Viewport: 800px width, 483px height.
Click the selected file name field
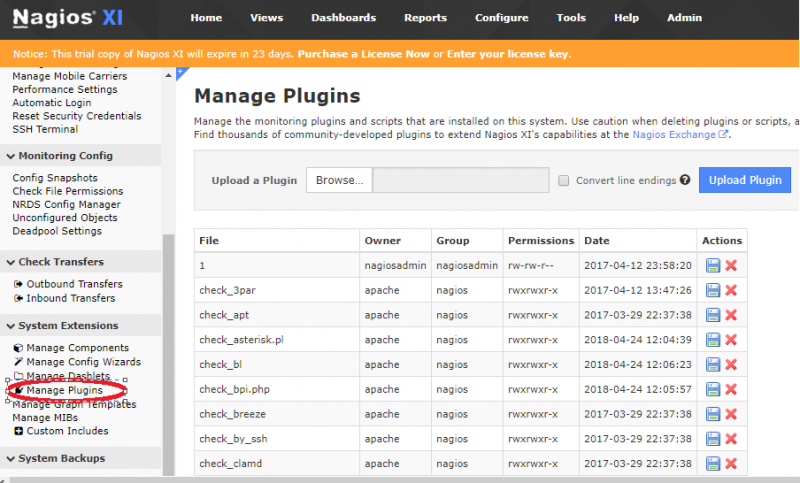pos(461,180)
